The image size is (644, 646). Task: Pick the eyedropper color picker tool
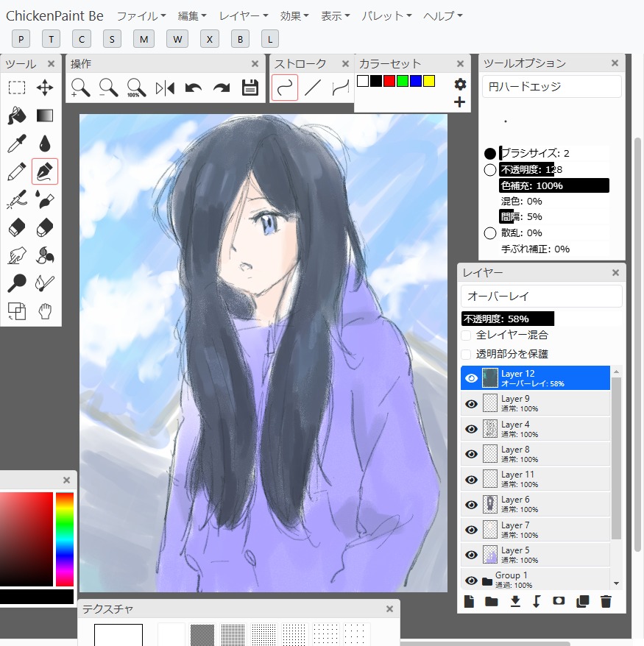tap(17, 143)
